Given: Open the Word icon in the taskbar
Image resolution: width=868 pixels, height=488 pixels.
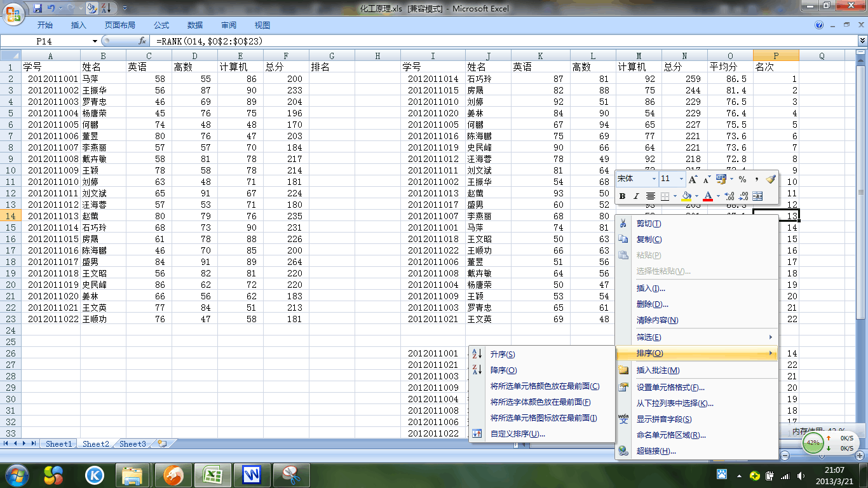Looking at the screenshot, I should pyautogui.click(x=252, y=475).
